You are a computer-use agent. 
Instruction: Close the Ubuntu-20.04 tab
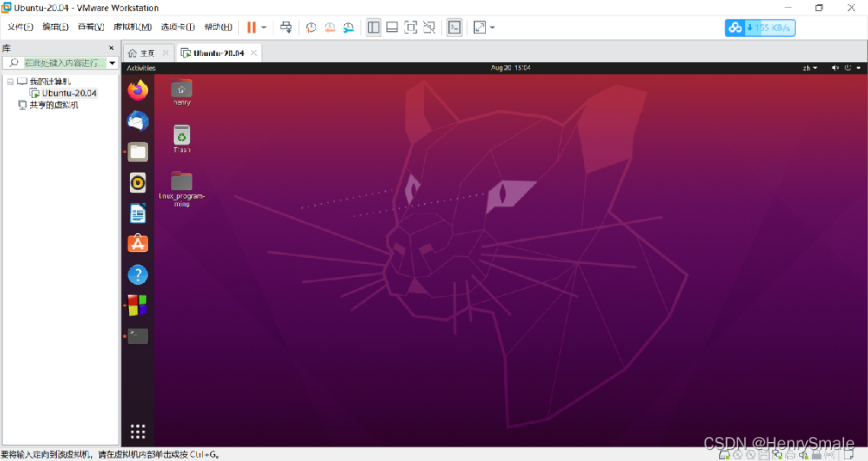coord(254,53)
